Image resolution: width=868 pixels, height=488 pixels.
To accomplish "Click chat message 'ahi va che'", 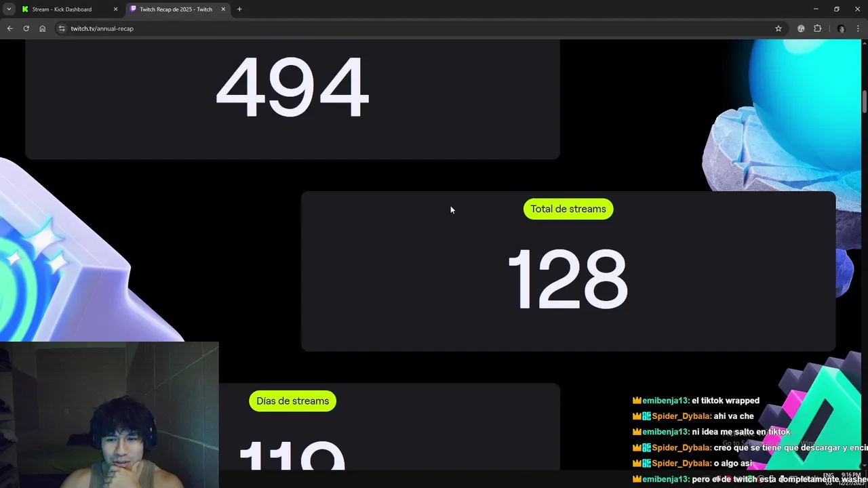I will (734, 416).
